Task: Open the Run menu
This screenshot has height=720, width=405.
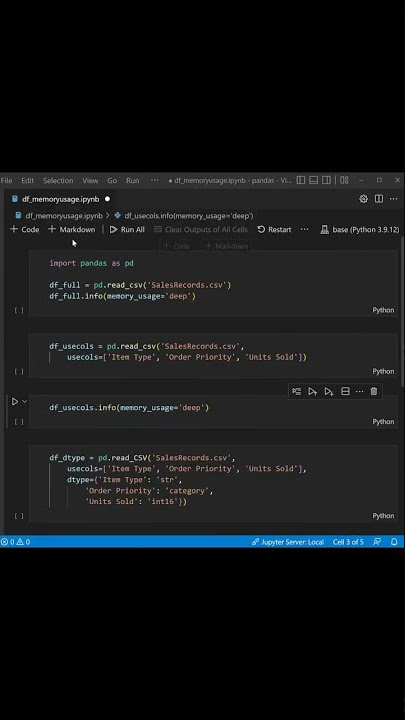Action: tap(133, 180)
